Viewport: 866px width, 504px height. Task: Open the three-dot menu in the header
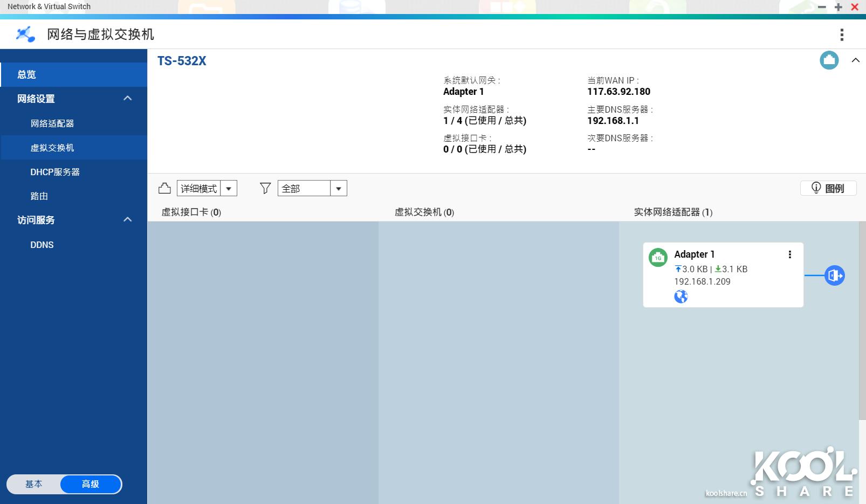[842, 34]
